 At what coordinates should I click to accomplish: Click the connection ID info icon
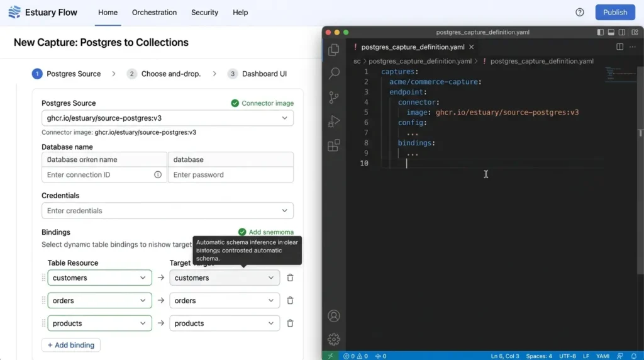tap(158, 175)
